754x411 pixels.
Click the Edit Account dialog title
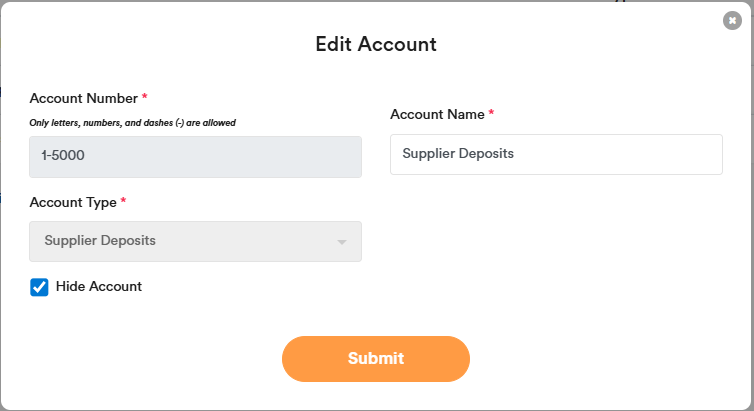(376, 44)
